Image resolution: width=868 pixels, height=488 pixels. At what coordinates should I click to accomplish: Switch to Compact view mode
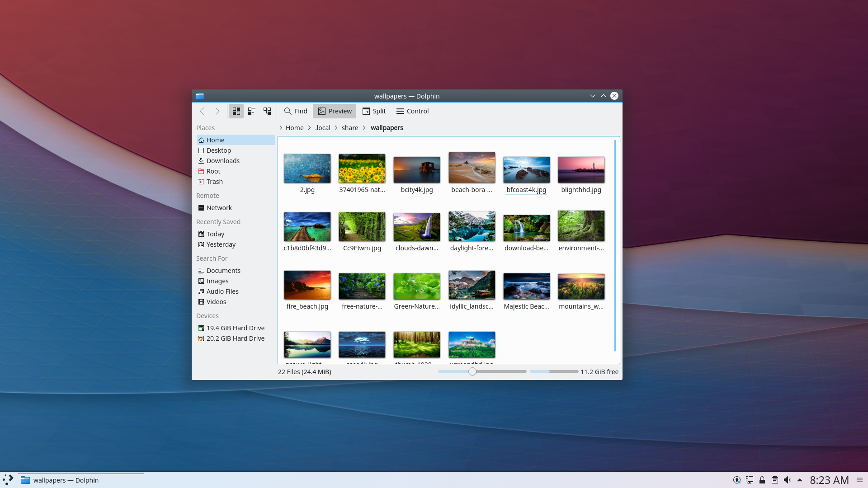(252, 111)
